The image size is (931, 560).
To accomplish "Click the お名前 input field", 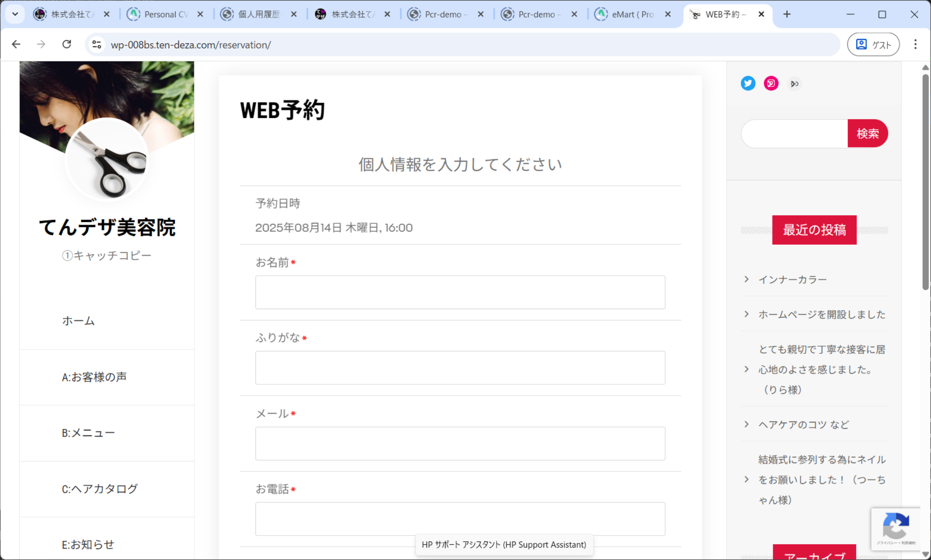I will (x=460, y=292).
